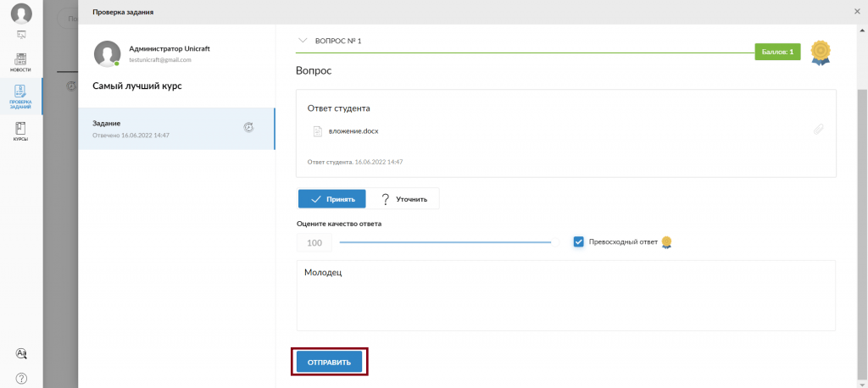Click into the Молодец comment text area

(565, 296)
